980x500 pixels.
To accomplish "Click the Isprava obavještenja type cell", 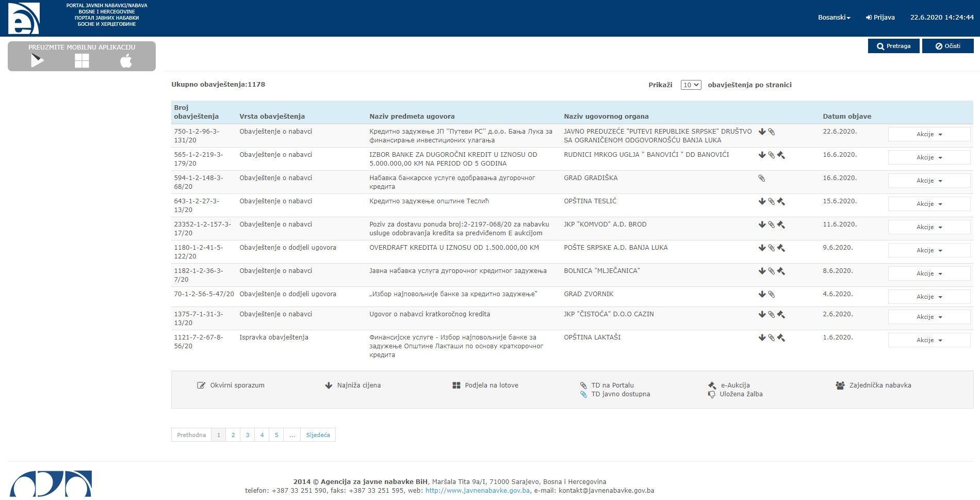I will [x=274, y=337].
